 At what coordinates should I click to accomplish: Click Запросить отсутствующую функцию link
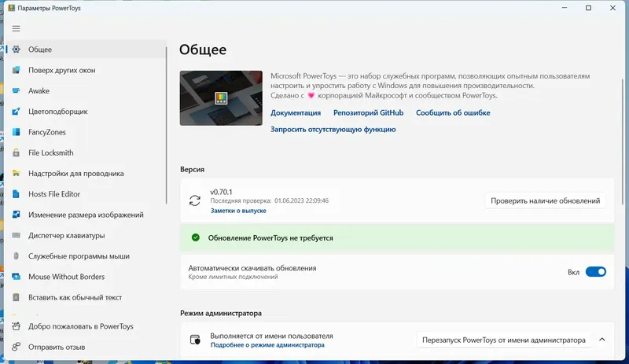click(333, 129)
